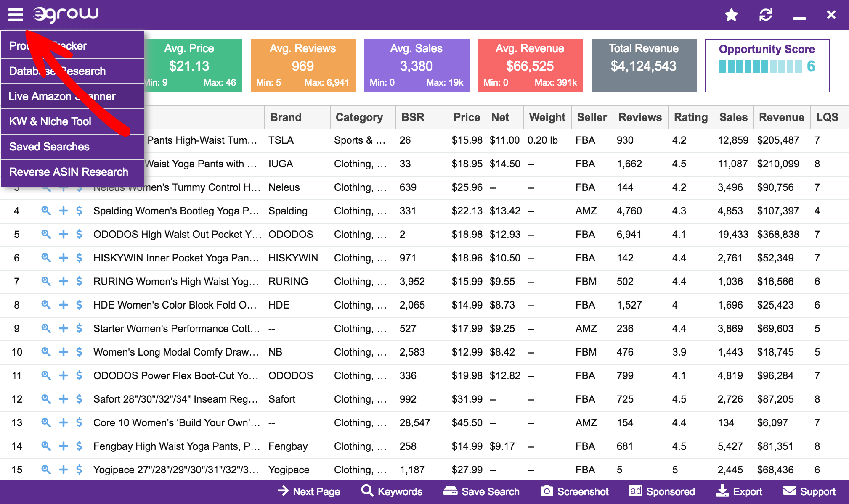This screenshot has height=504, width=849.
Task: Open magnifier icon for row 11 ODODOS Power Flex
Action: [46, 375]
